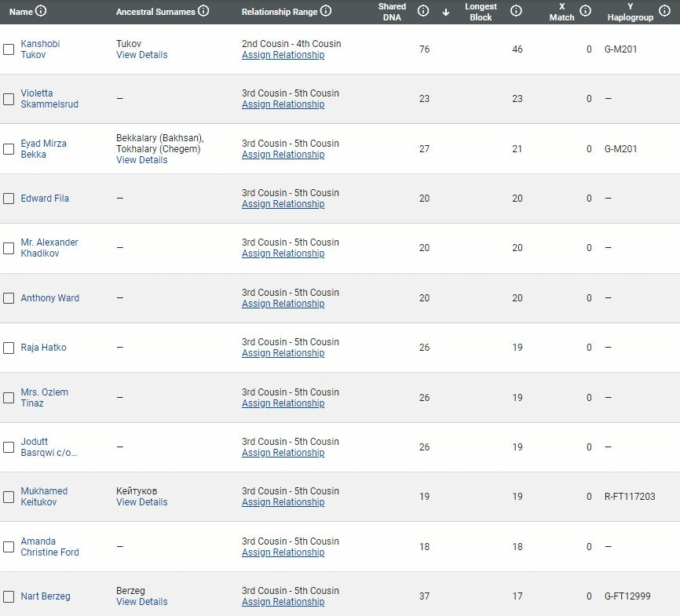Tick the checkbox beside Nart Berzeg
680x616 pixels.
click(x=9, y=596)
